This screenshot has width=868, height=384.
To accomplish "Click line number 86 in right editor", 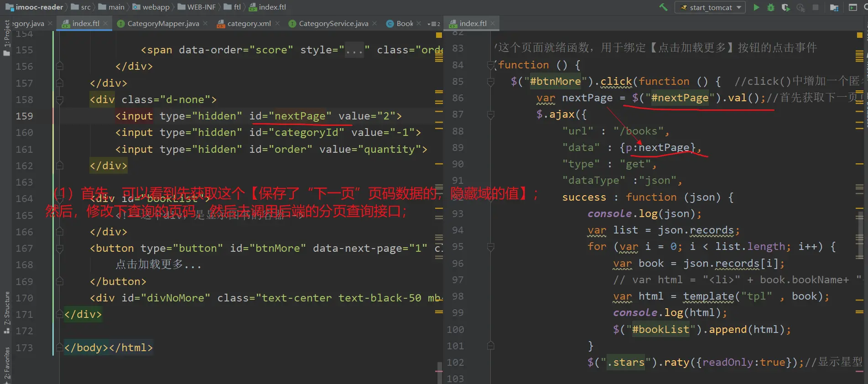I will 458,98.
